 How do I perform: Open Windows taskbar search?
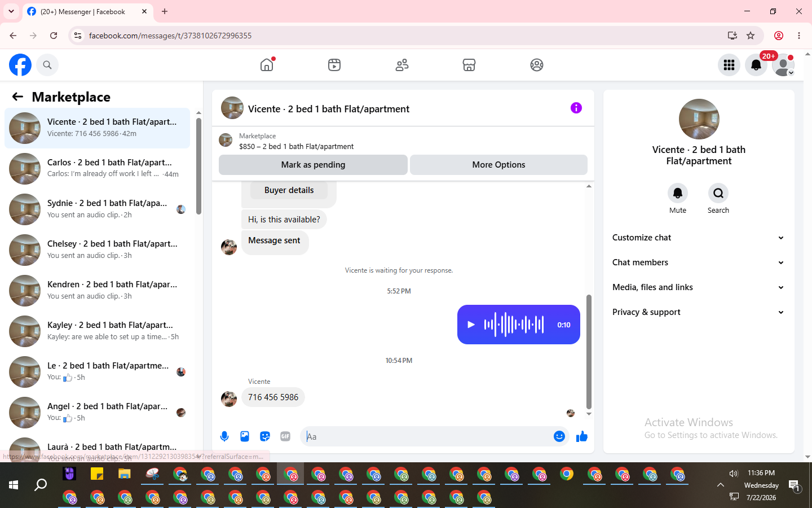click(x=41, y=485)
